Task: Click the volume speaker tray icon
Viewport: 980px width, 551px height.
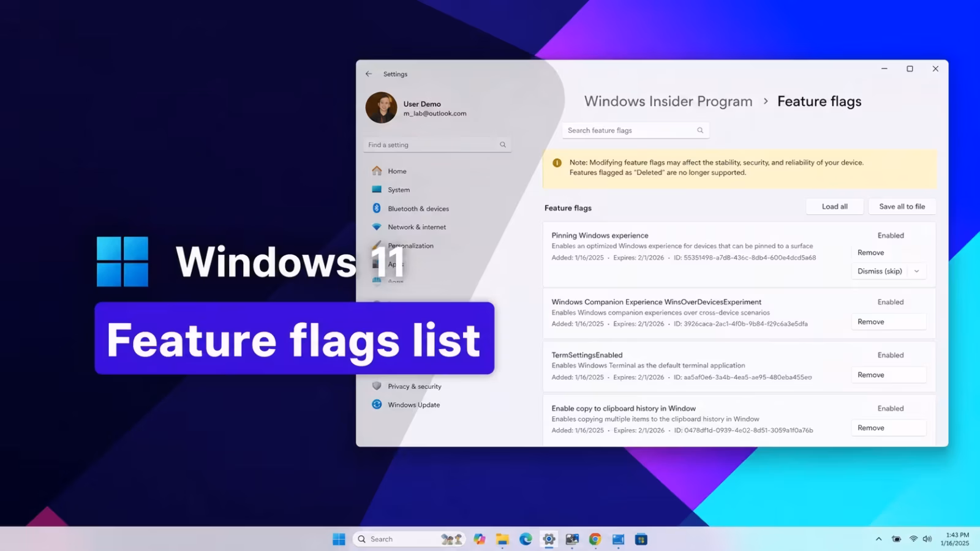Action: click(x=927, y=539)
